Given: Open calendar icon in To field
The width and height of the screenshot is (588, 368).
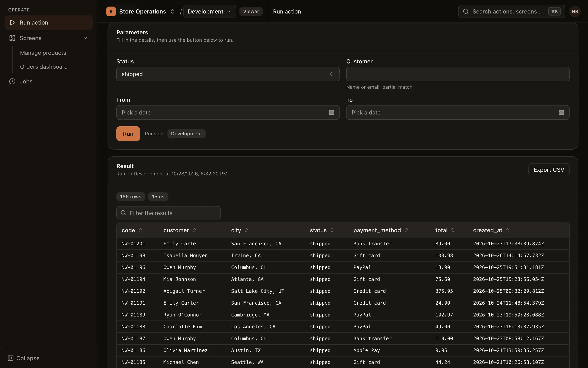Looking at the screenshot, I should point(561,112).
